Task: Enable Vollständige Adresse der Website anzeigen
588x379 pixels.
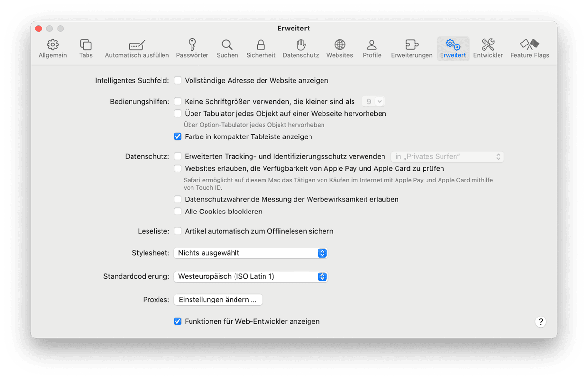Action: [178, 80]
